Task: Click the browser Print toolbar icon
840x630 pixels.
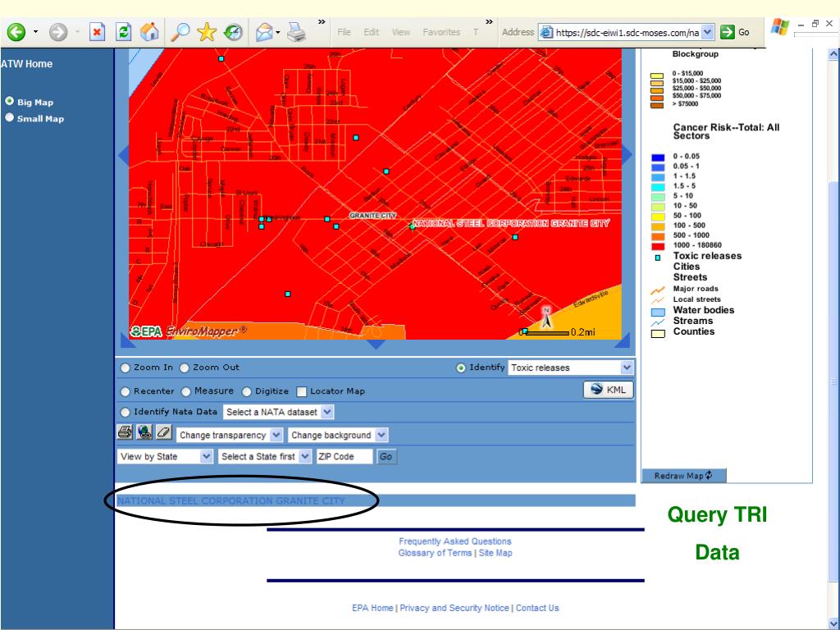Action: 296,32
